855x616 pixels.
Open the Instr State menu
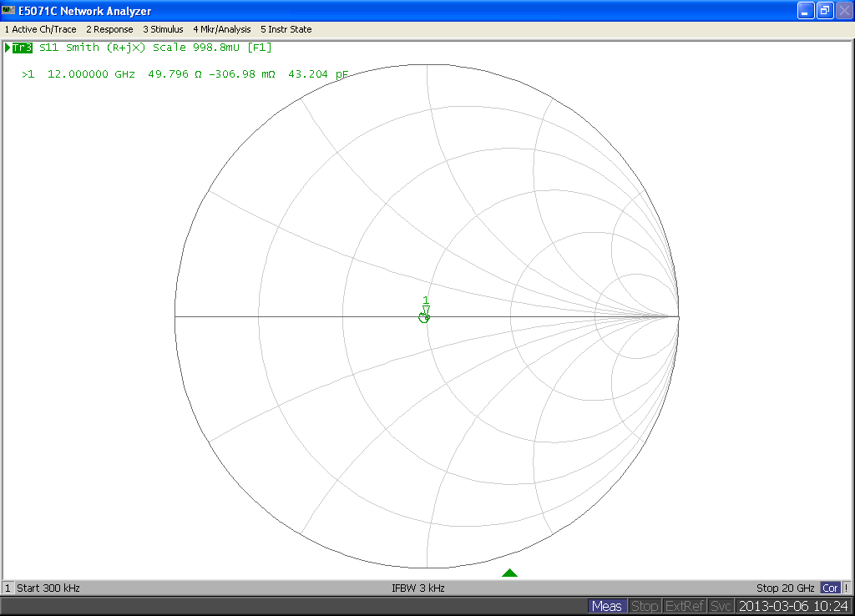point(286,29)
